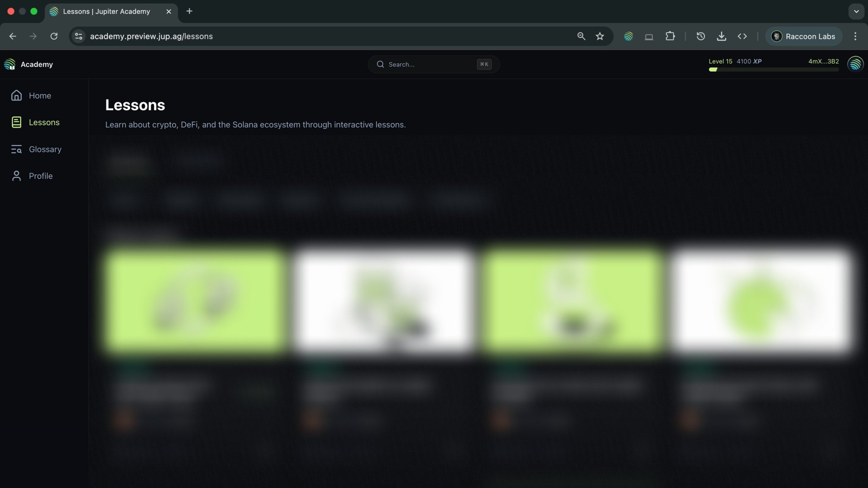The width and height of the screenshot is (868, 488).
Task: Open the Chrome three-dot menu
Action: tap(855, 36)
